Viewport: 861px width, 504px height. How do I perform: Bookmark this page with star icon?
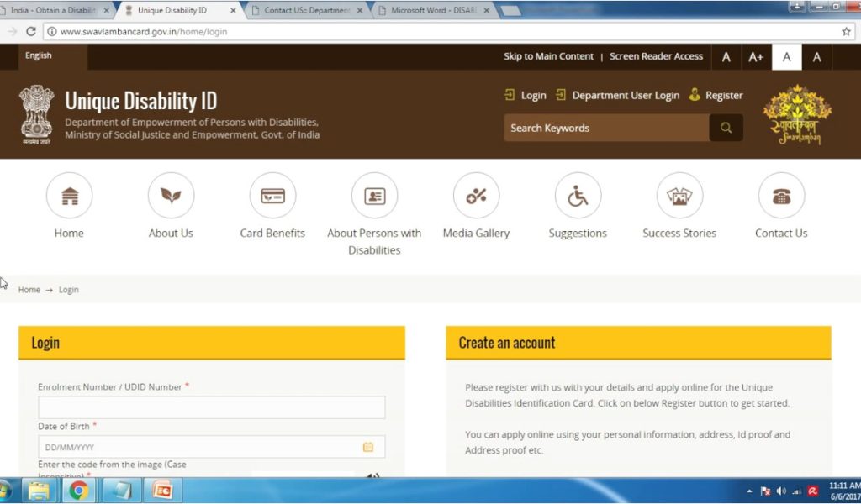[846, 31]
